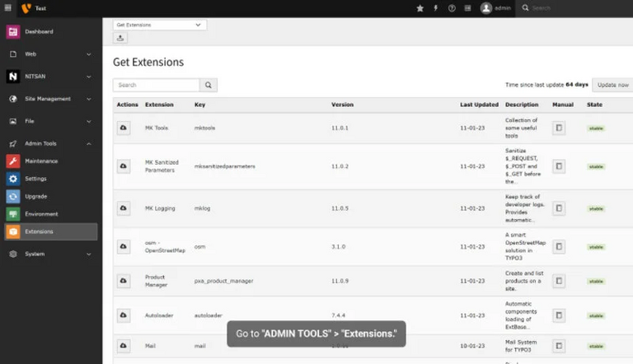The image size is (633, 364).
Task: Open the MK Tools manual
Action: point(559,128)
